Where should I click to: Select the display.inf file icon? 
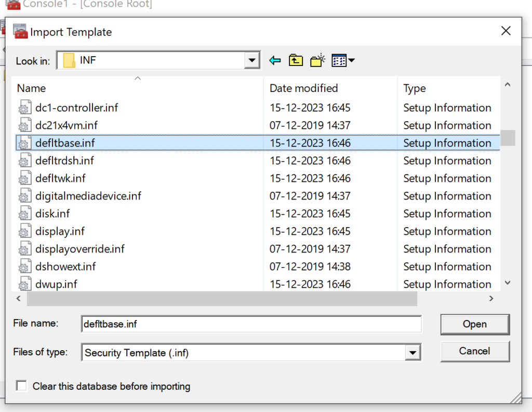[x=25, y=231]
